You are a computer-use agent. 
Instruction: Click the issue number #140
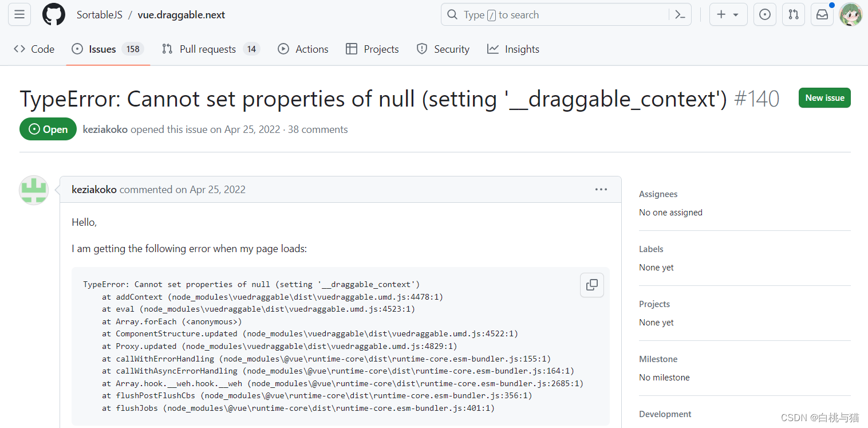756,99
